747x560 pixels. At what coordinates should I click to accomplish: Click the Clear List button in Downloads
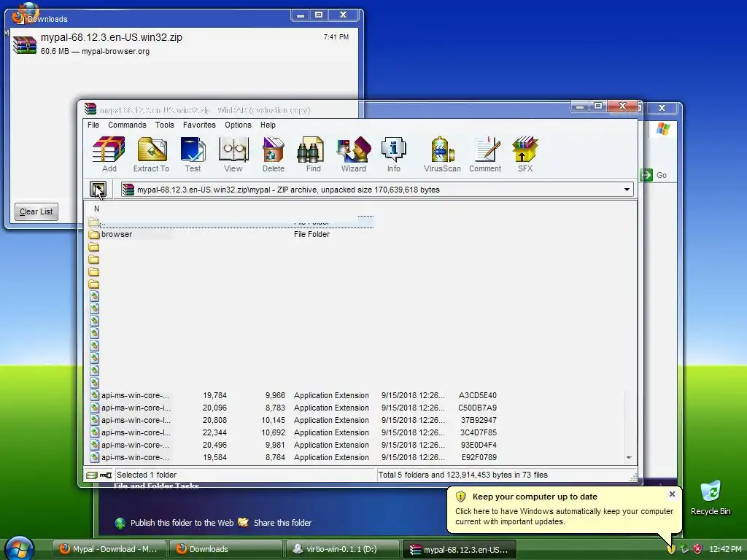click(36, 212)
